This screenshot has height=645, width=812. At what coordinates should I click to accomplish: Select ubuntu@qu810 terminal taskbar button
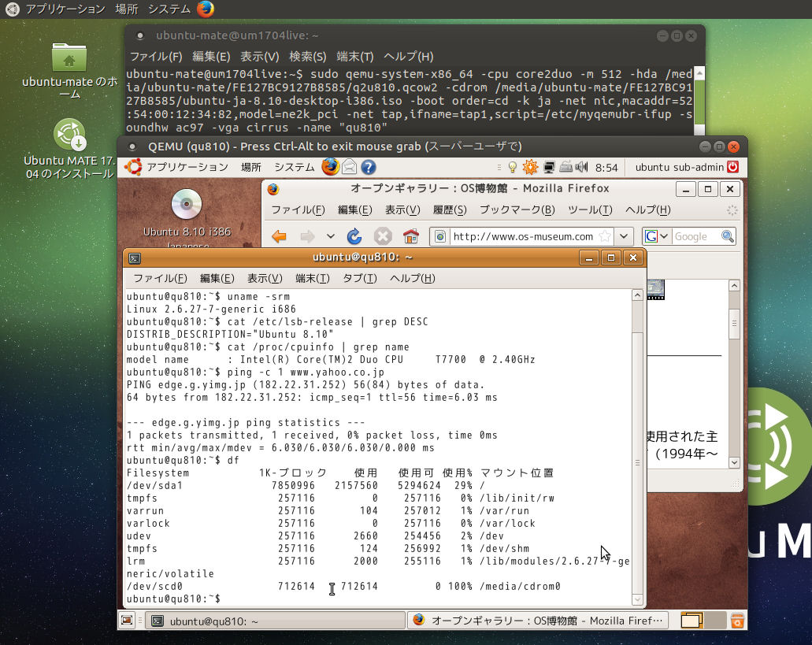[x=275, y=621]
